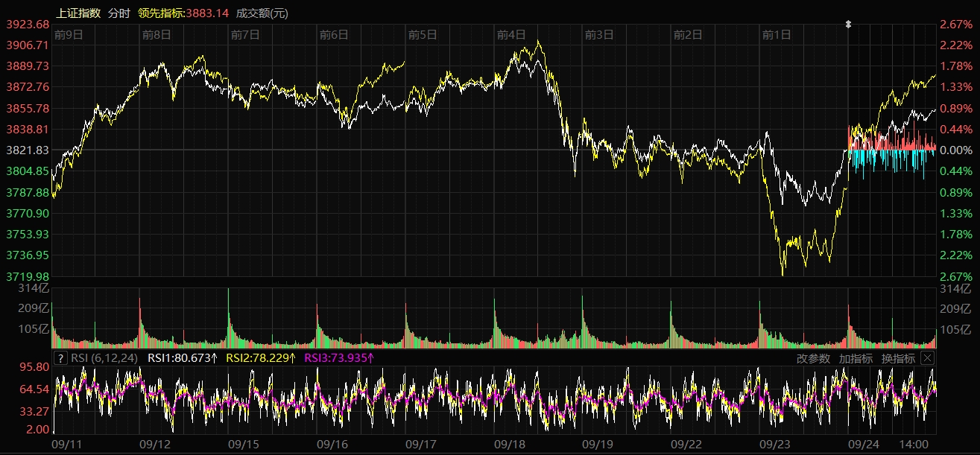Select the 分时 chart mode label
Image resolution: width=980 pixels, height=455 pixels.
click(118, 13)
